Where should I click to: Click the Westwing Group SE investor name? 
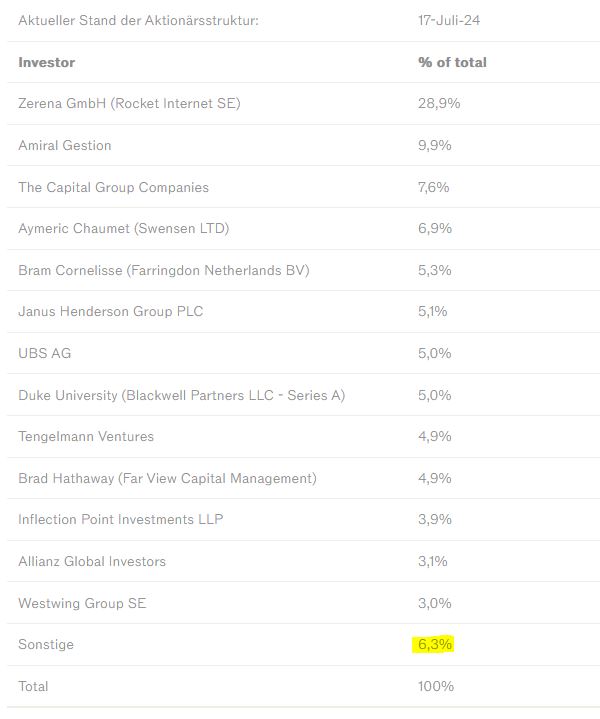click(x=82, y=603)
